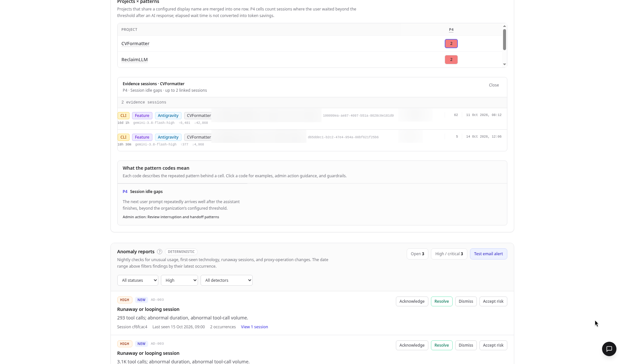The height and width of the screenshot is (364, 624).
Task: Click the P4 column header
Action: coord(451,29)
